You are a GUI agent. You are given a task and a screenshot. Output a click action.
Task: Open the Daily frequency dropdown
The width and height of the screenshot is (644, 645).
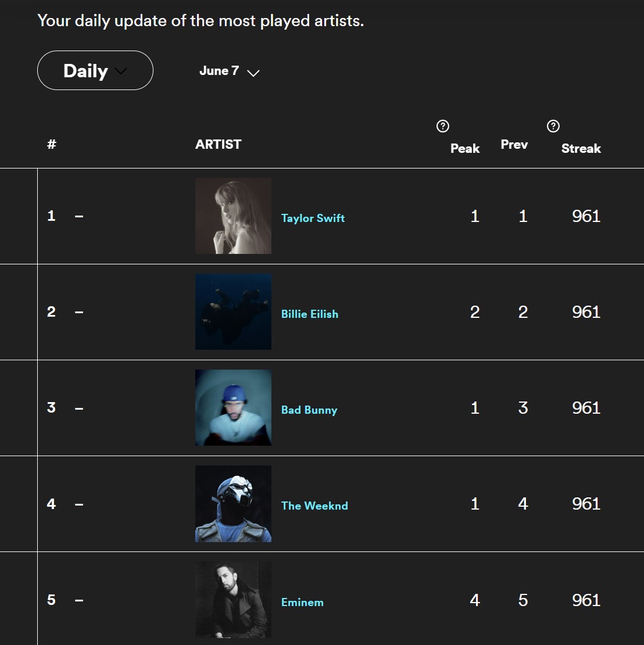click(x=95, y=70)
